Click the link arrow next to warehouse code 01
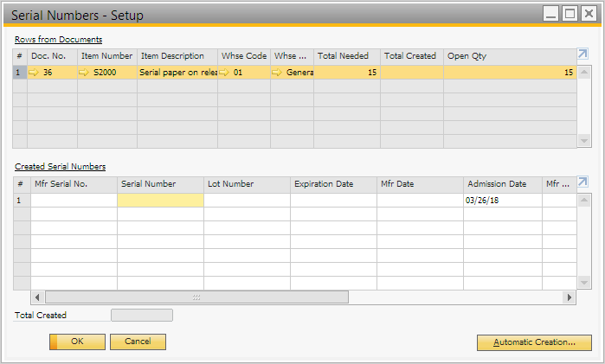The height and width of the screenshot is (364, 605). pos(225,73)
